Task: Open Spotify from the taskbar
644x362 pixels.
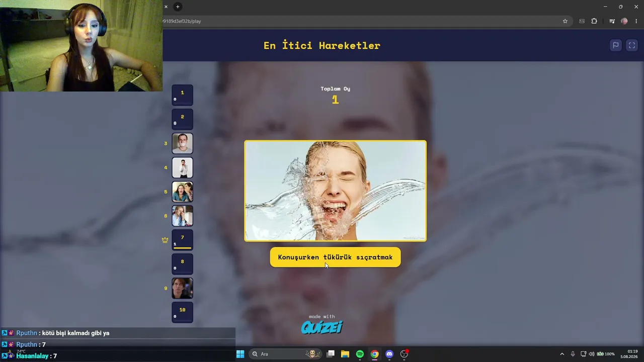Action: coord(360,354)
